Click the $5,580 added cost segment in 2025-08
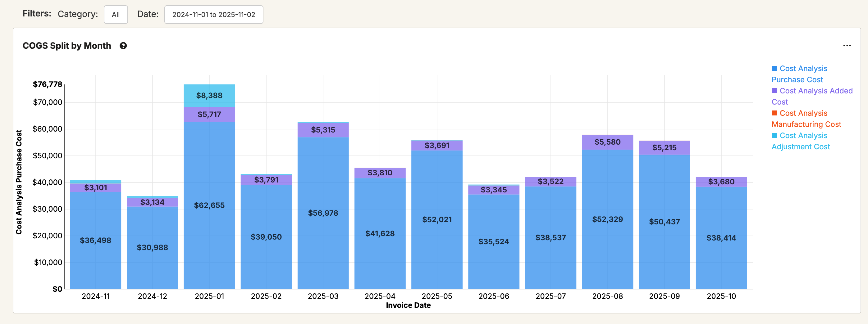Viewport: 868px width, 324px height. pyautogui.click(x=607, y=142)
